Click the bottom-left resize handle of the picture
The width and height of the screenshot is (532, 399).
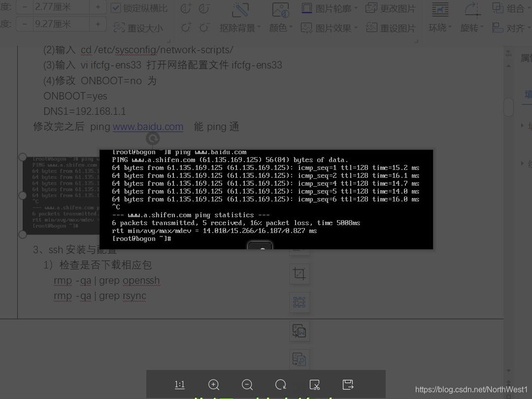(22, 234)
